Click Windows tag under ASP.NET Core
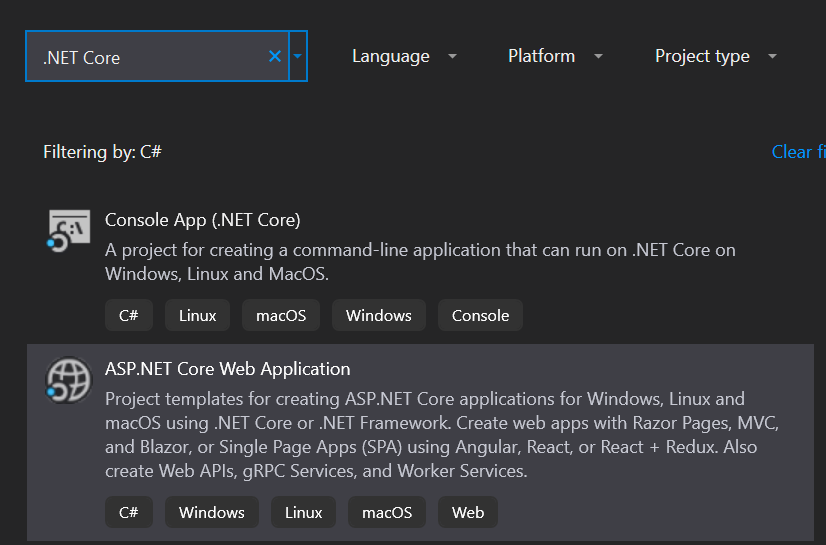The image size is (826, 545). click(x=211, y=513)
